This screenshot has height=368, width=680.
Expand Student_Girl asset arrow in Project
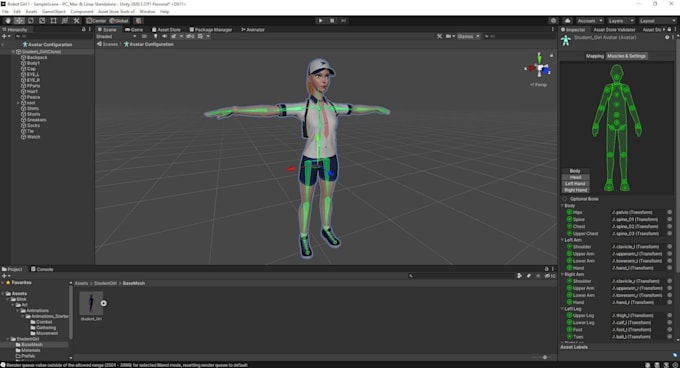pyautogui.click(x=104, y=303)
